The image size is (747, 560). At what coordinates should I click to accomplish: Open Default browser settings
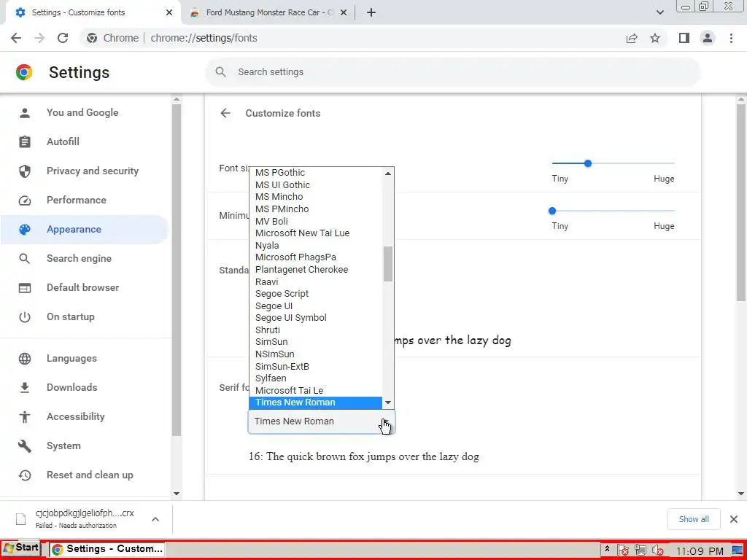(x=85, y=287)
